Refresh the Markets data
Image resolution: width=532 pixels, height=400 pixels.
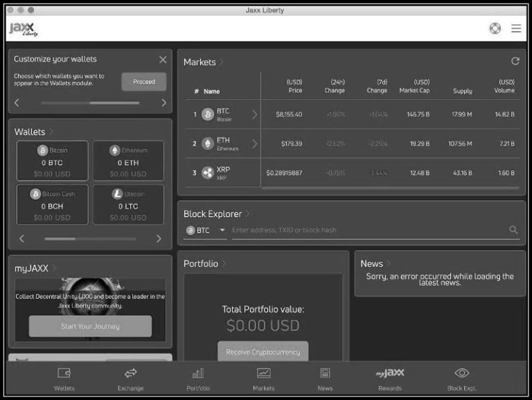[515, 61]
